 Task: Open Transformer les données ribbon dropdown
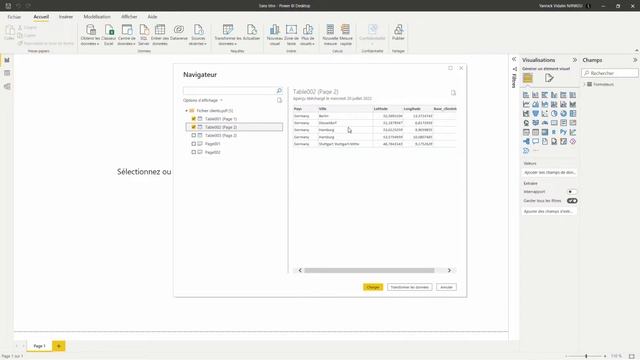(228, 41)
